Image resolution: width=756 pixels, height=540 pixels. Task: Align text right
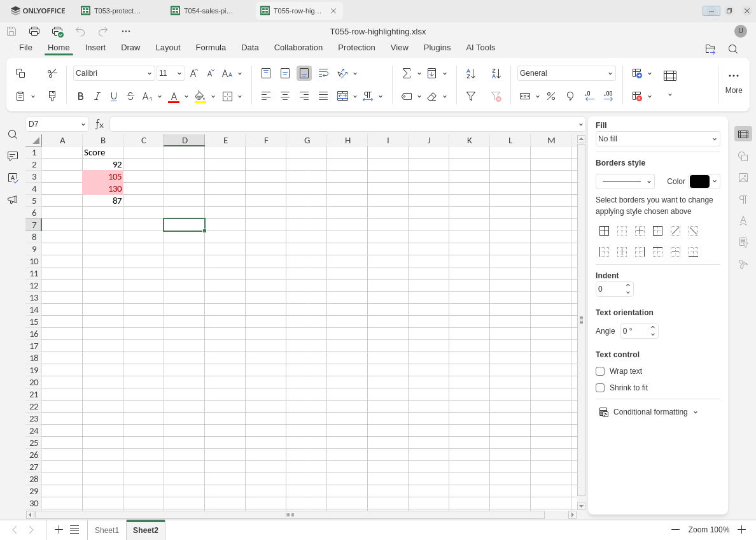tap(304, 96)
